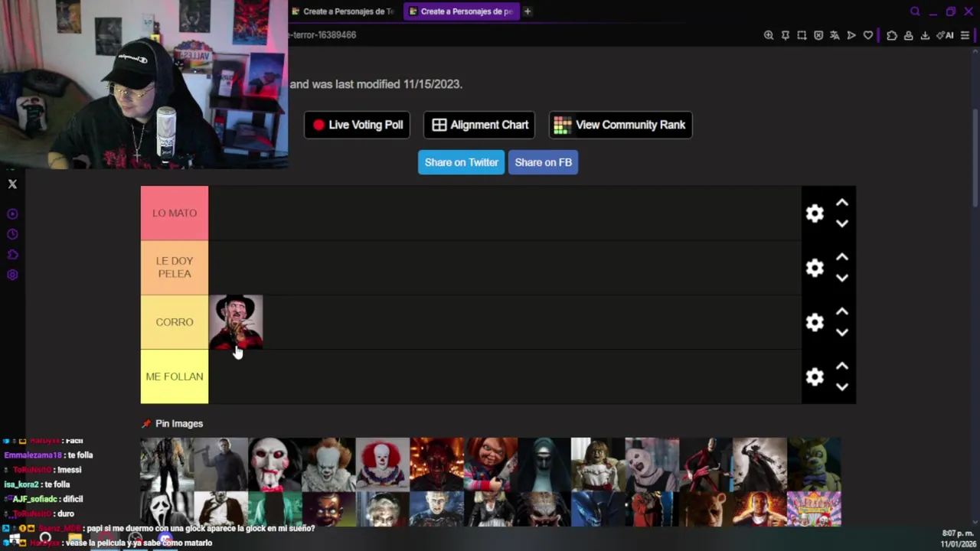This screenshot has height=551, width=980.
Task: Move ME FOLLAN tier down
Action: coord(842,386)
